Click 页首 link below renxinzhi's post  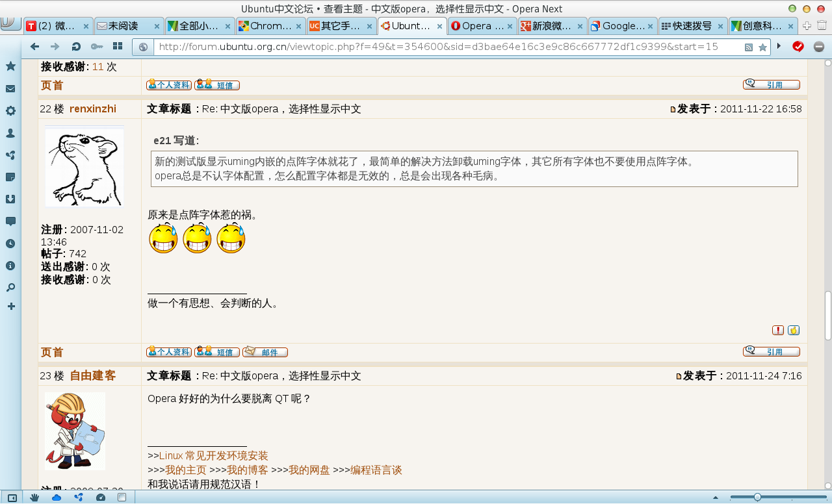click(x=52, y=352)
